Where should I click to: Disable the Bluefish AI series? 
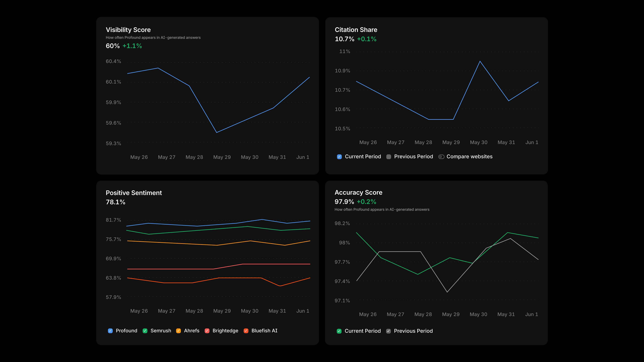click(246, 331)
